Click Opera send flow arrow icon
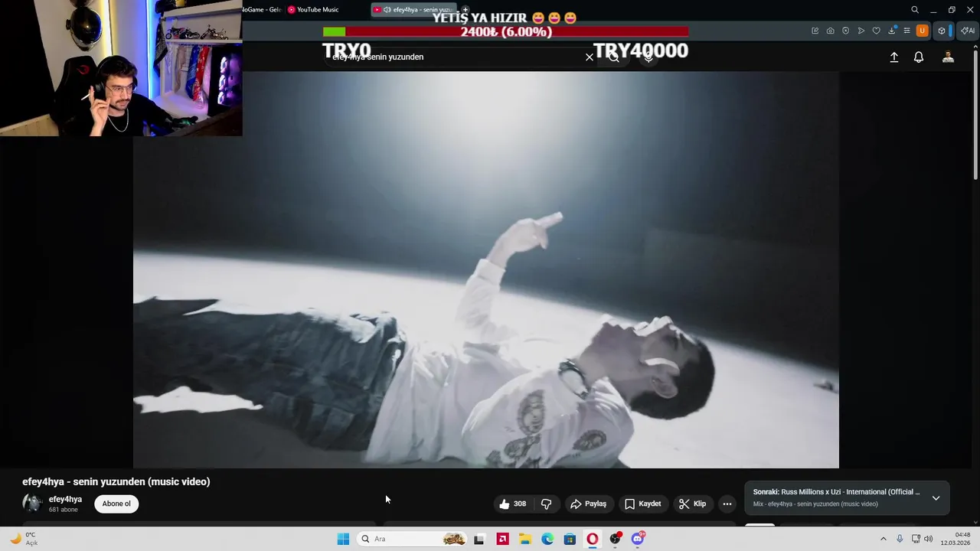Image resolution: width=980 pixels, height=551 pixels. pos(861,31)
